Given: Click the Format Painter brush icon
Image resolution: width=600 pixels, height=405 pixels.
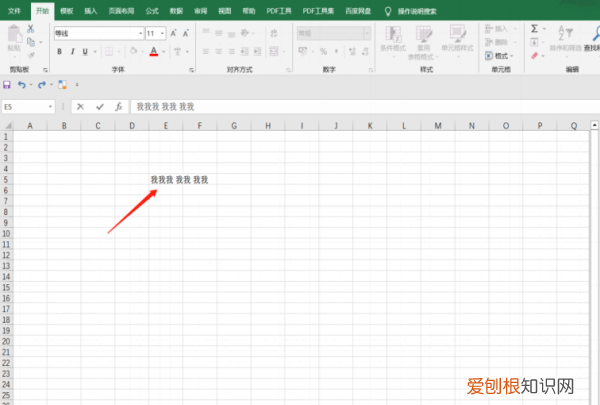Looking at the screenshot, I should (x=31, y=55).
